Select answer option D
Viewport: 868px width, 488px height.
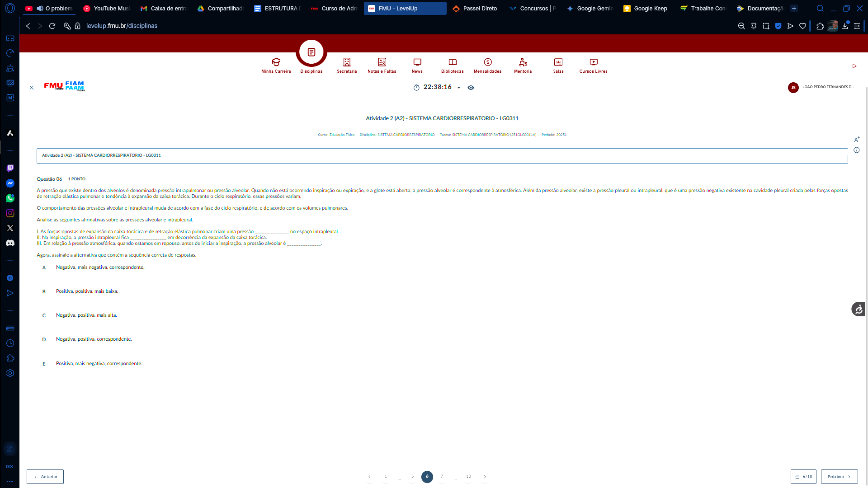[x=44, y=339]
